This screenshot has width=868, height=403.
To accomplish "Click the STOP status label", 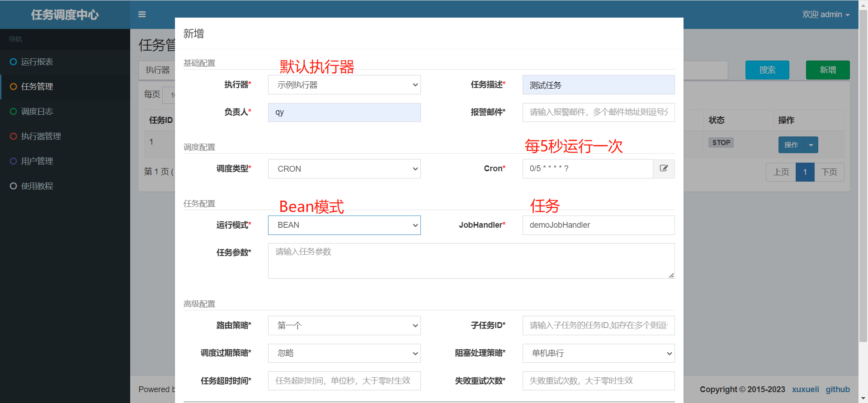I will (721, 143).
